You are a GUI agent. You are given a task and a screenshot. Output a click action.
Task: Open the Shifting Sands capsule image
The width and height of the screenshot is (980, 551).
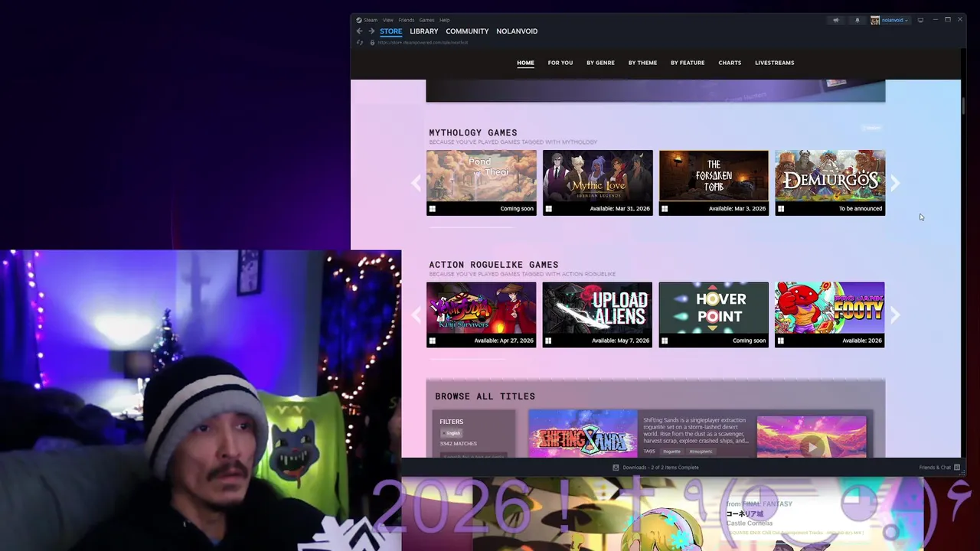(583, 434)
